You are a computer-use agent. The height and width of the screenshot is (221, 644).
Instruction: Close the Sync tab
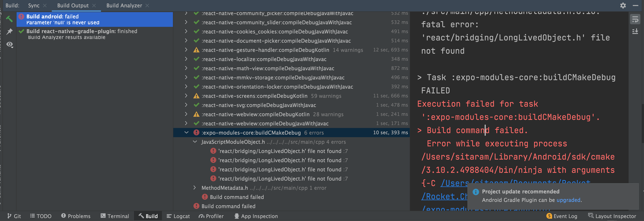(x=45, y=6)
